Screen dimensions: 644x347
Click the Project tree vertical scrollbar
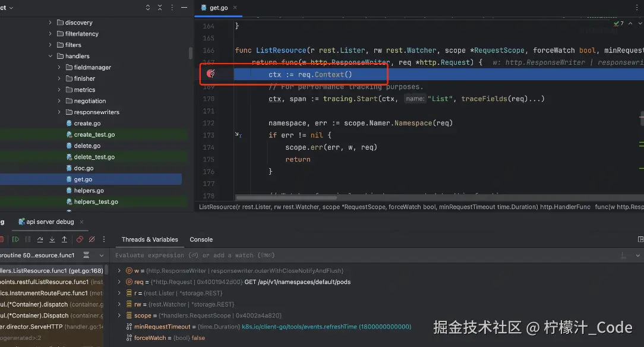coord(191,53)
